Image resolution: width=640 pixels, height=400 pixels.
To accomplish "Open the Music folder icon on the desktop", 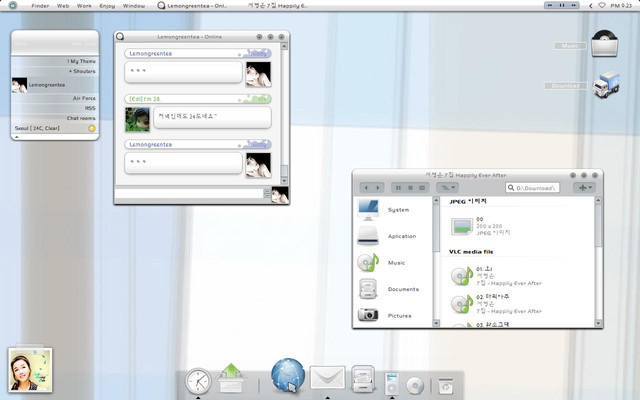I will point(604,44).
